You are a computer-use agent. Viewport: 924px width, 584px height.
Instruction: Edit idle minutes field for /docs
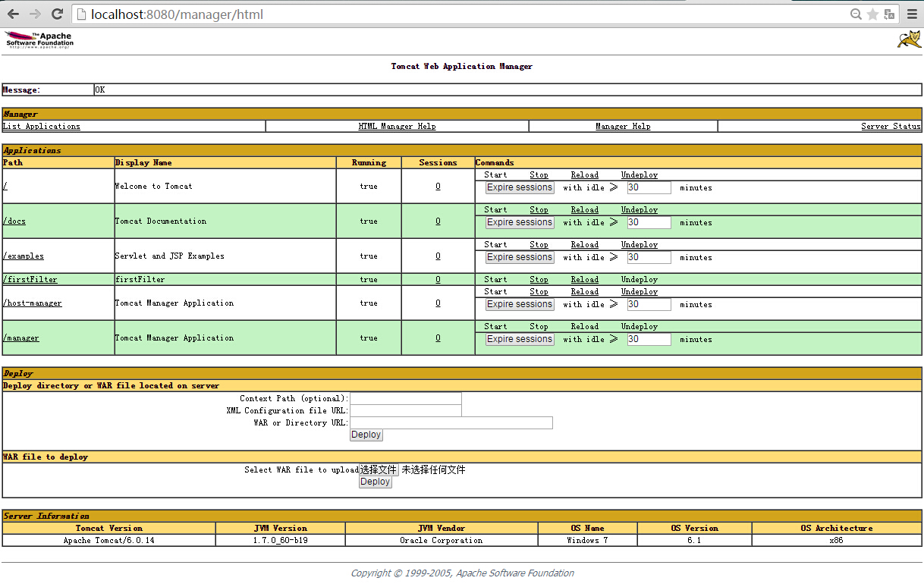point(649,222)
